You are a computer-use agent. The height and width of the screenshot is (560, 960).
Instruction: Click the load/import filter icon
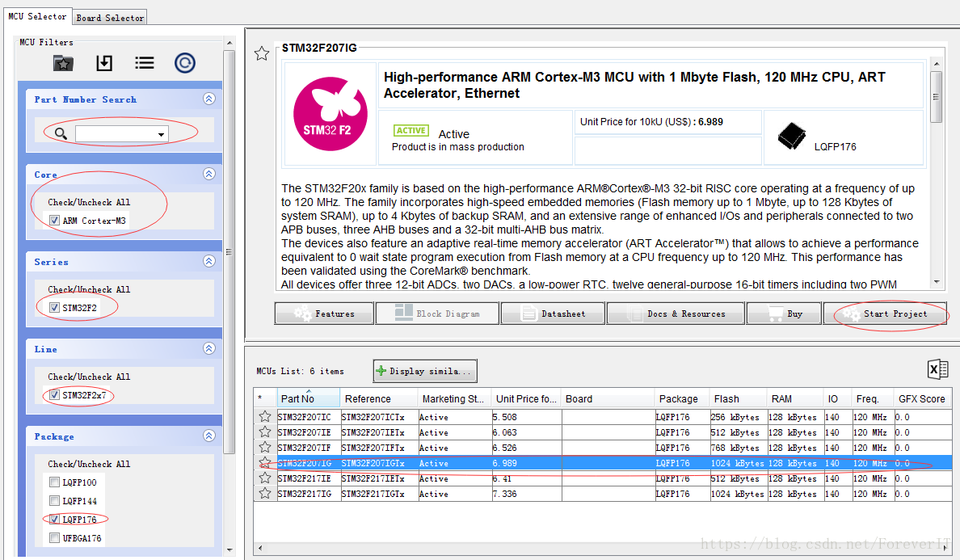coord(104,62)
